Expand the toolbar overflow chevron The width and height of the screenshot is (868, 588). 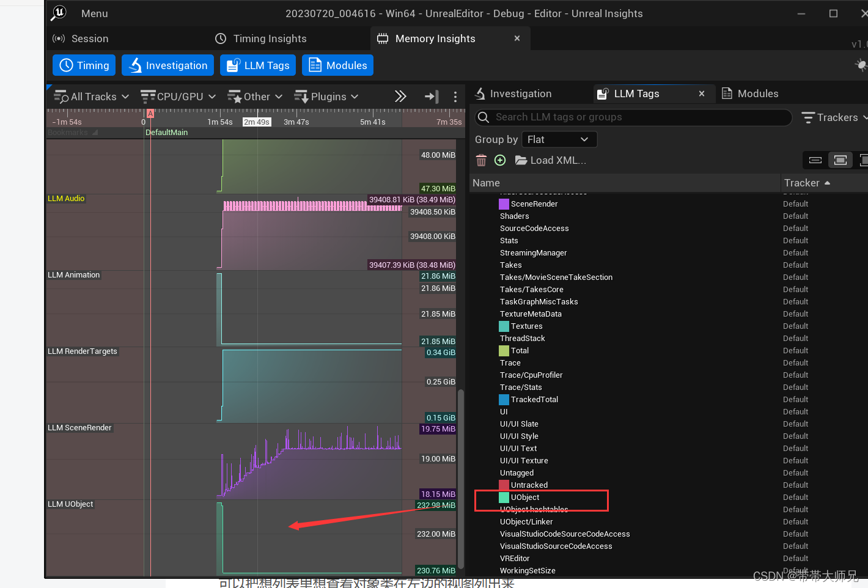pyautogui.click(x=400, y=96)
